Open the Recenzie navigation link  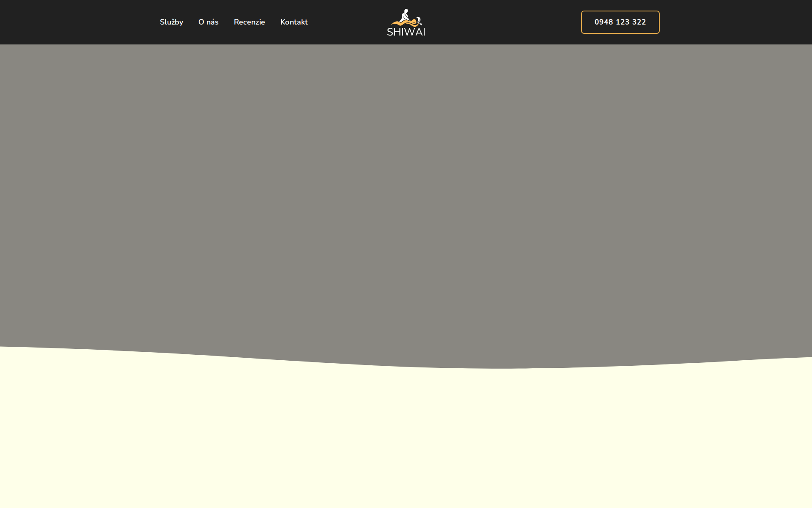click(x=249, y=22)
